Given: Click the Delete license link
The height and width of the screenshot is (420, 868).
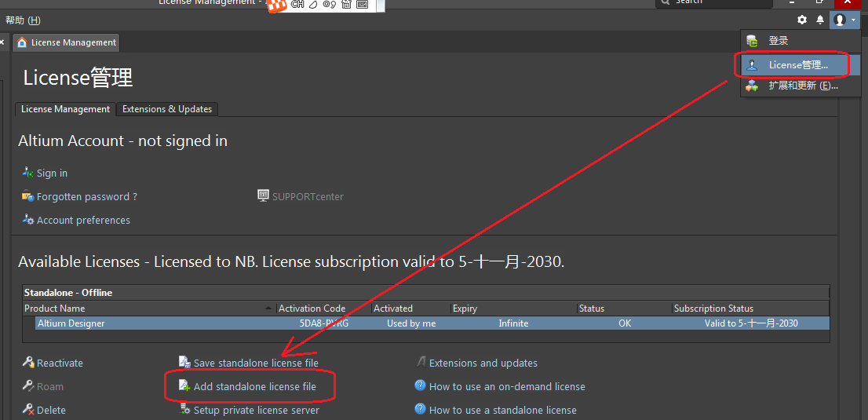Looking at the screenshot, I should coord(51,410).
